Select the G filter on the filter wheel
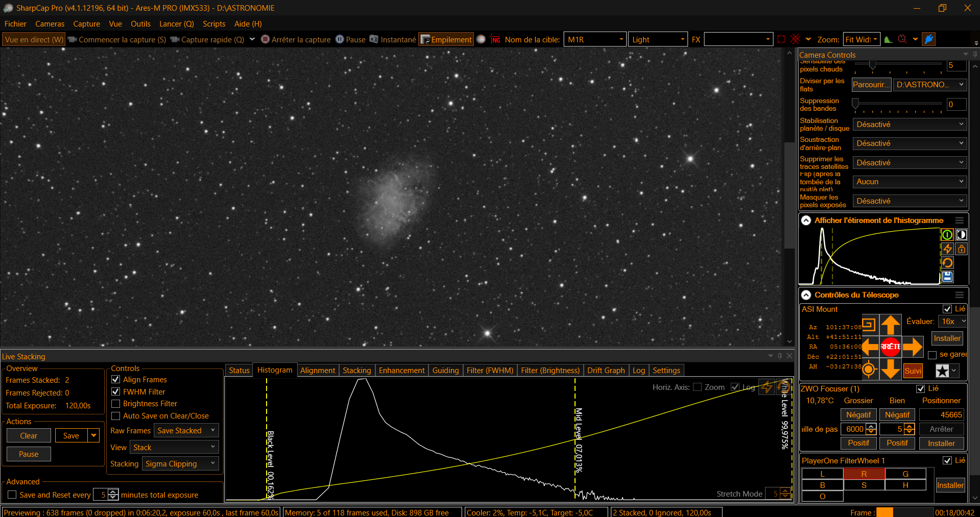 pyautogui.click(x=905, y=474)
